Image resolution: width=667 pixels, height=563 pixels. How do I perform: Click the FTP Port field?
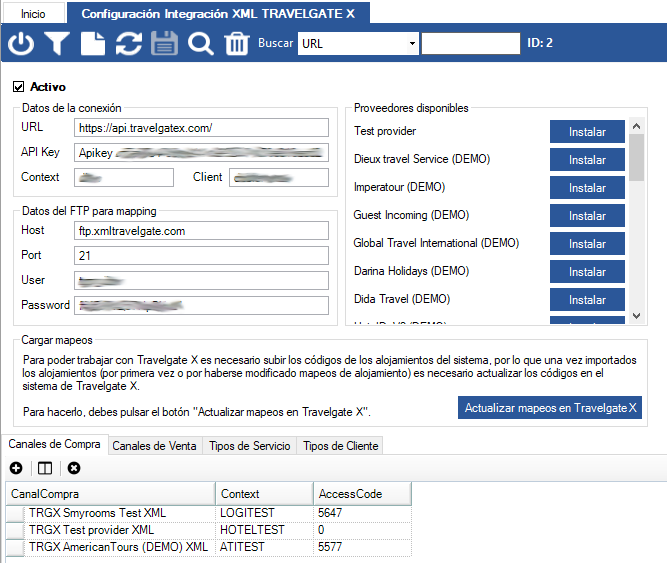point(201,256)
